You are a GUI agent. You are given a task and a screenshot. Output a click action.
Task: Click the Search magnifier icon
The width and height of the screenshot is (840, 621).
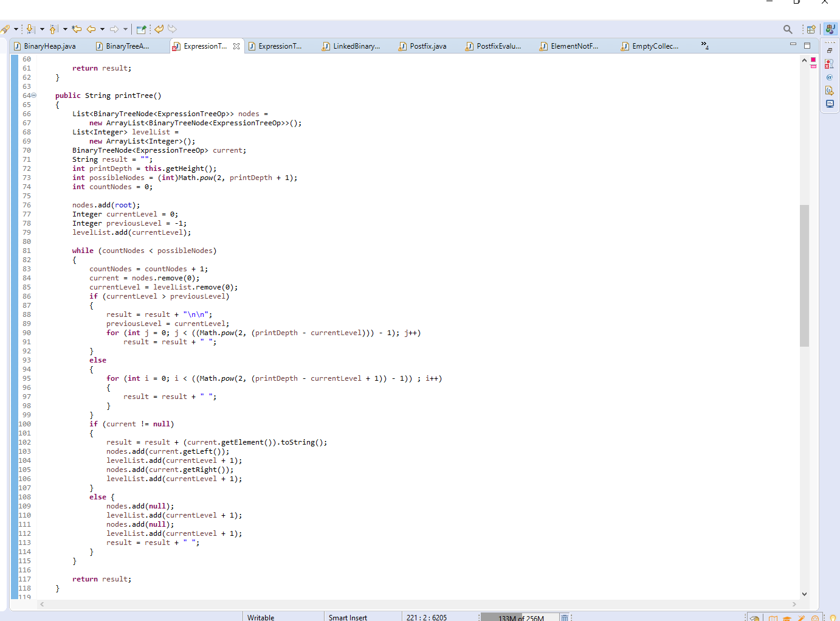pyautogui.click(x=787, y=29)
